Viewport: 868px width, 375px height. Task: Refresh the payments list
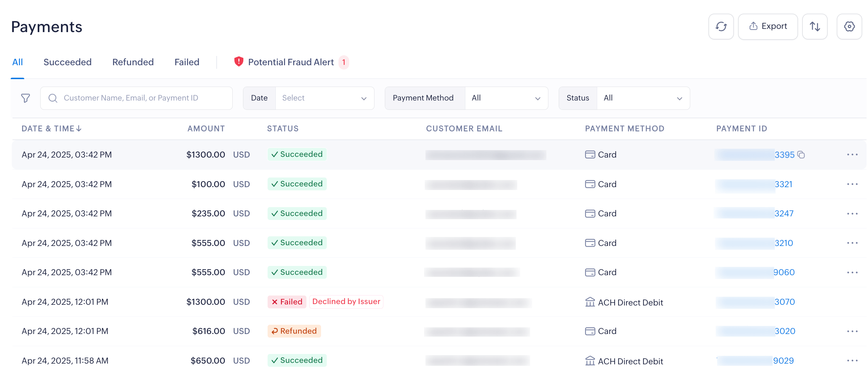point(721,26)
